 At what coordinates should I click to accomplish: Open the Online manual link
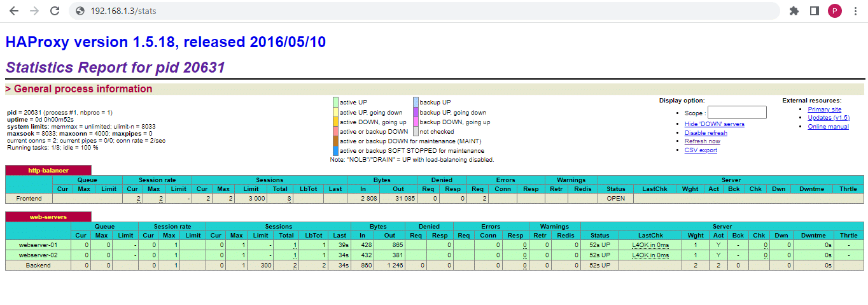(x=828, y=127)
